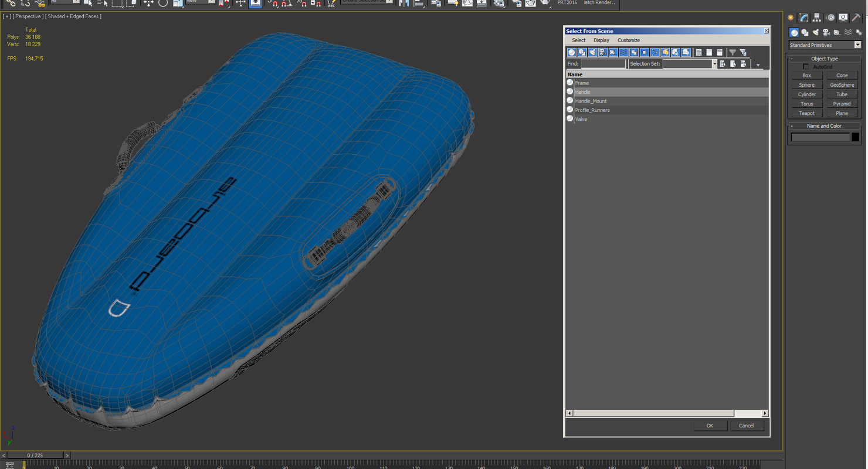Select the Profile_Runners object in list

tap(667, 110)
